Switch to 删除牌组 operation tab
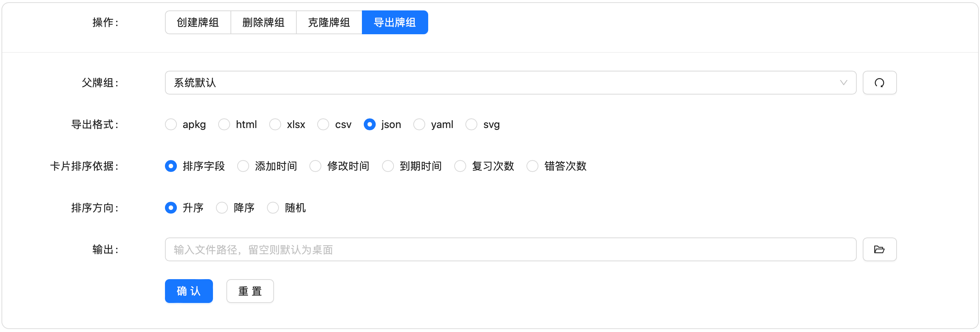The width and height of the screenshot is (980, 332). [x=263, y=22]
